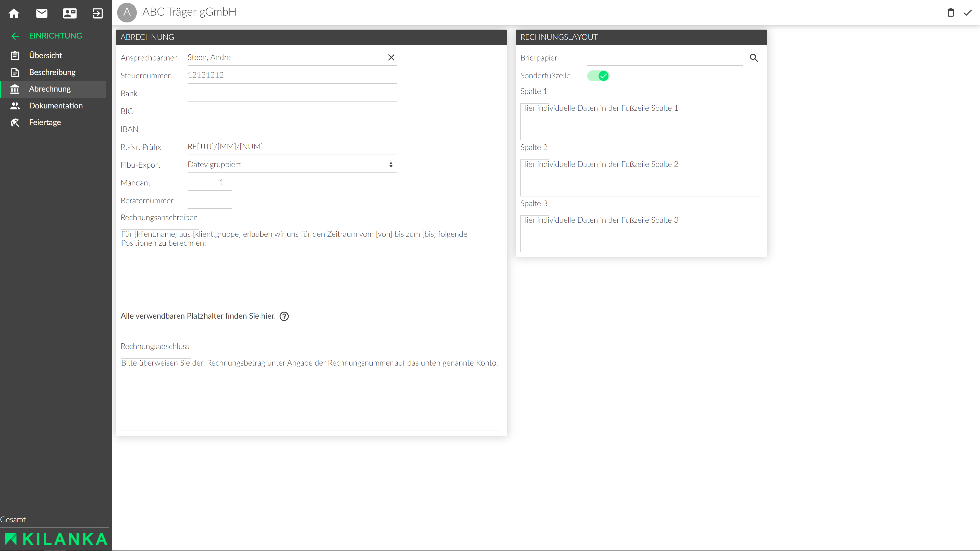Viewport: 980px width, 551px height.
Task: Open the mail envelope icon
Action: [x=42, y=13]
